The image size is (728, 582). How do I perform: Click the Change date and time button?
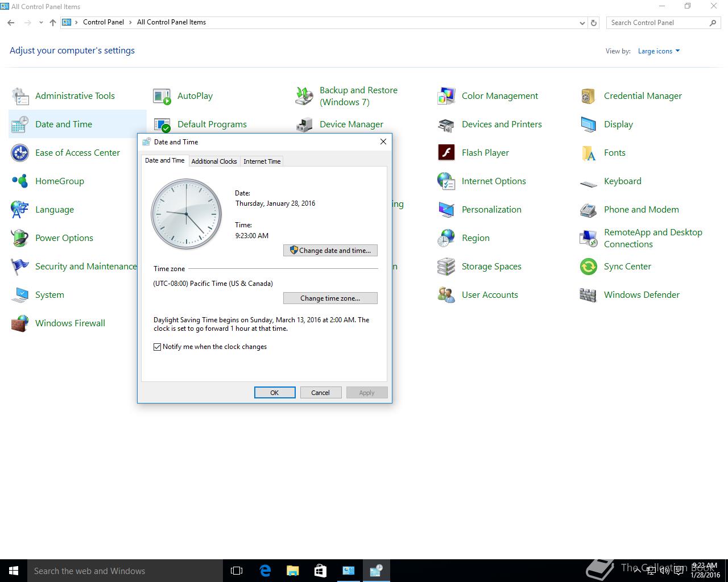pyautogui.click(x=330, y=250)
